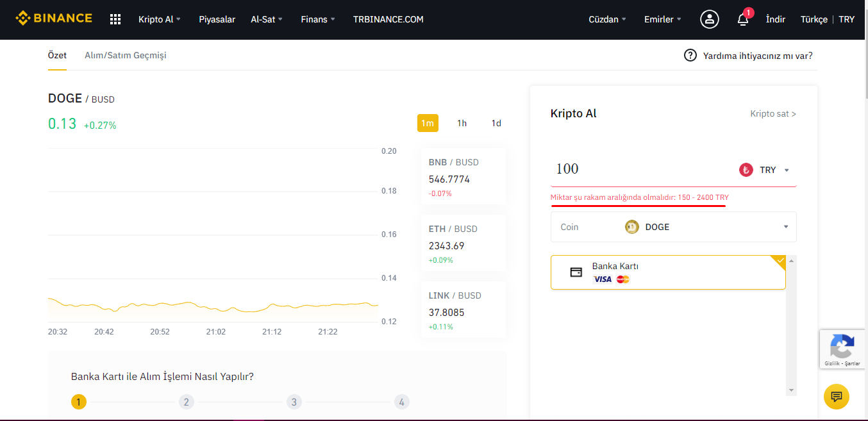Viewport: 868px width, 421px height.
Task: Click the 546.7774 BNB price
Action: (449, 179)
